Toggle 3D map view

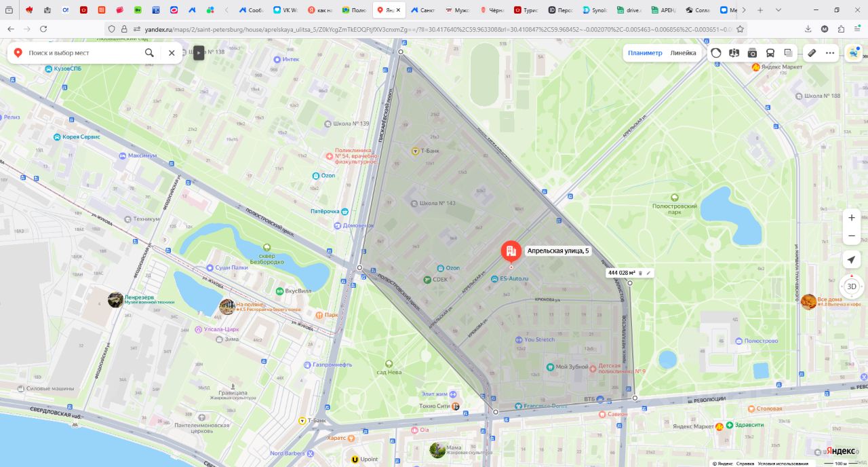coord(852,286)
